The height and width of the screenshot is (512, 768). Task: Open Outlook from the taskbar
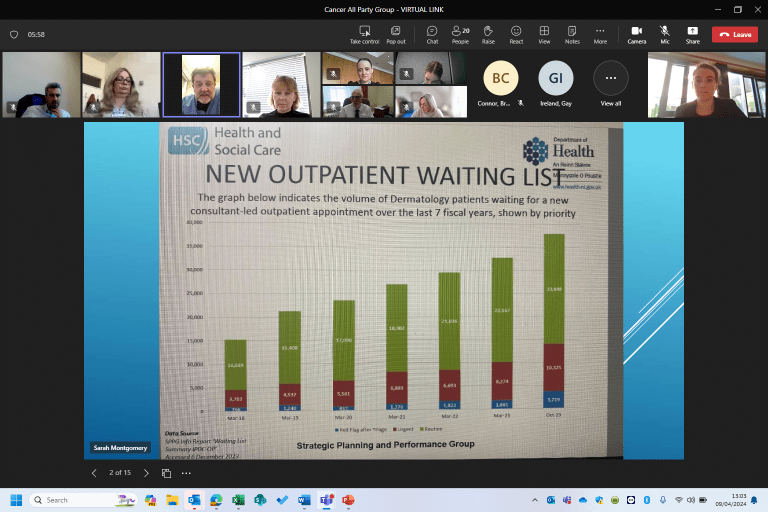[x=194, y=500]
